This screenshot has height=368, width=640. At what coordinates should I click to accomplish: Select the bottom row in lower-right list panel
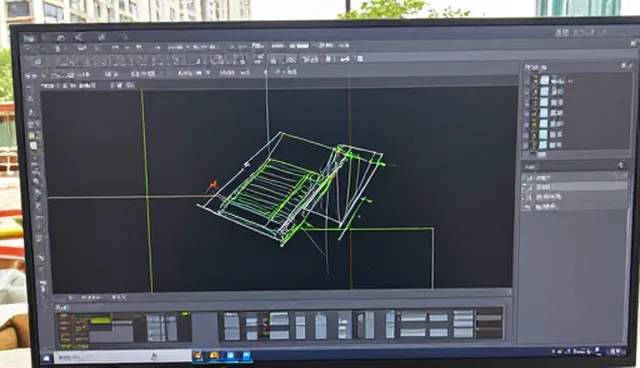[575, 207]
